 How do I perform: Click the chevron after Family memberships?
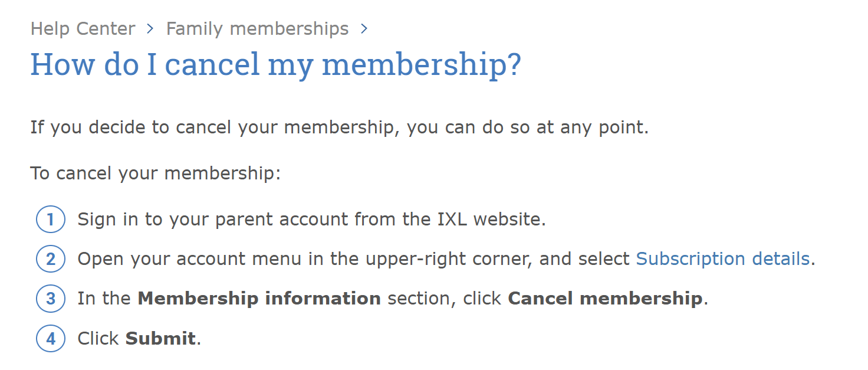[x=364, y=28]
